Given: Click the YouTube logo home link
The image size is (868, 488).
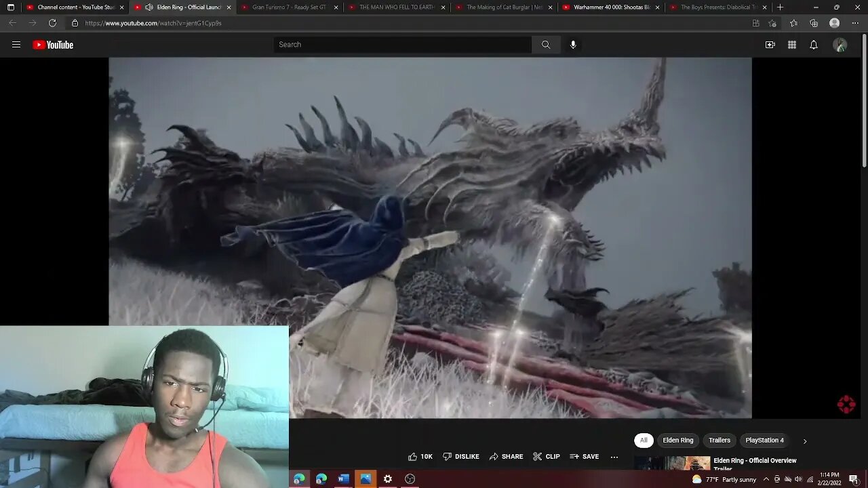Looking at the screenshot, I should point(53,45).
